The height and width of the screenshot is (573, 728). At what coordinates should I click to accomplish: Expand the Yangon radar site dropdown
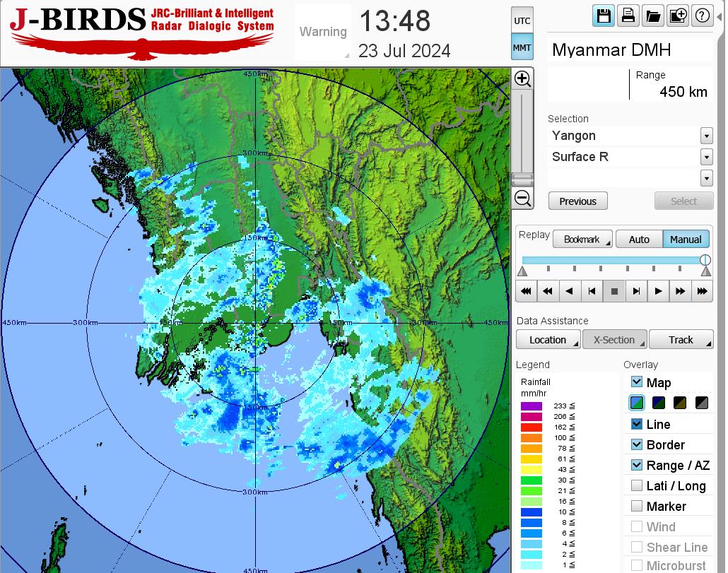pyautogui.click(x=706, y=136)
